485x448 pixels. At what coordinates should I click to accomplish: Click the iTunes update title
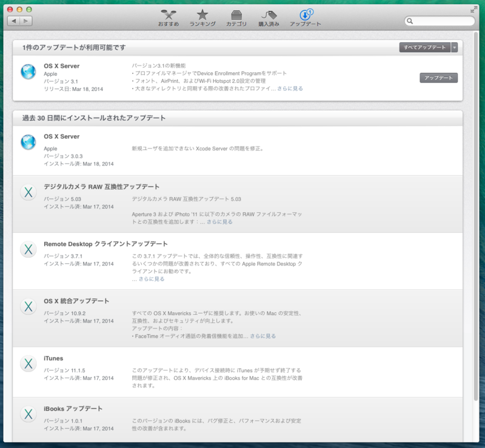(53, 358)
